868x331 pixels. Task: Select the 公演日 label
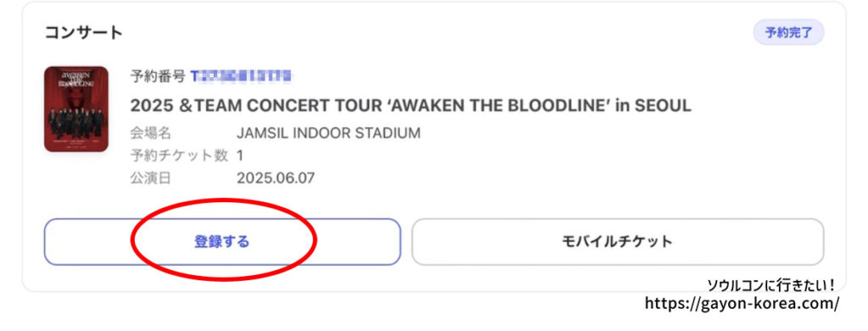[151, 179]
